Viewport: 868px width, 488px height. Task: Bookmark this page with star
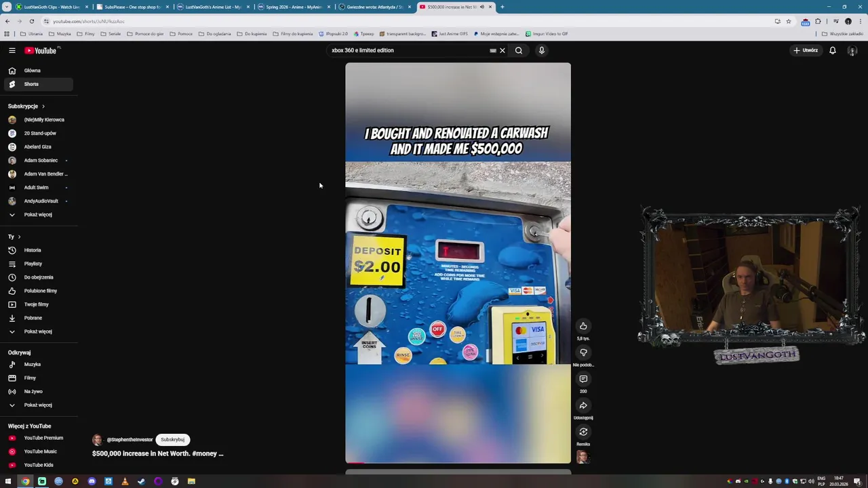tap(788, 21)
